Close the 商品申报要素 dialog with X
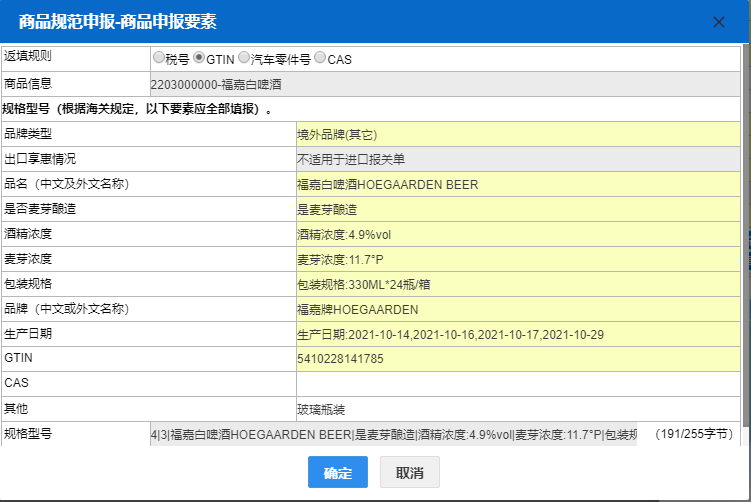 (x=718, y=22)
